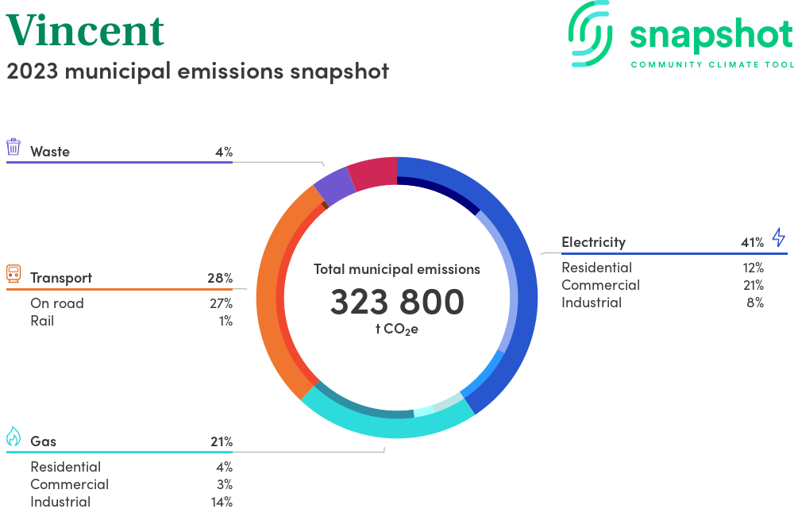The width and height of the screenshot is (794, 532).
Task: Select the purple Waste donut segment
Action: (333, 186)
